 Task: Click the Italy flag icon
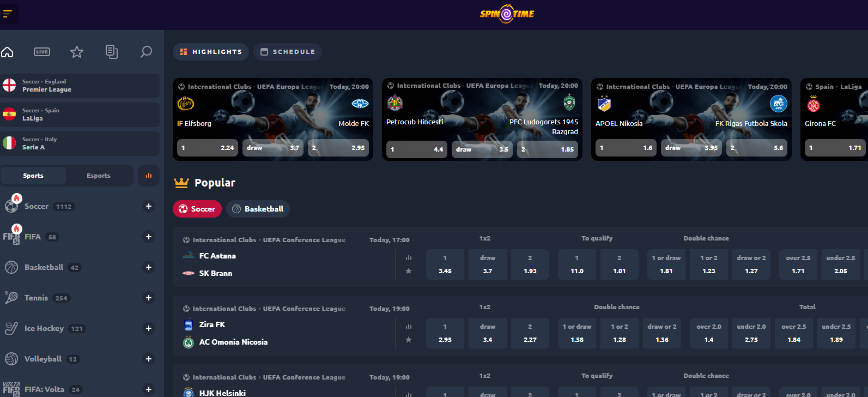point(9,143)
